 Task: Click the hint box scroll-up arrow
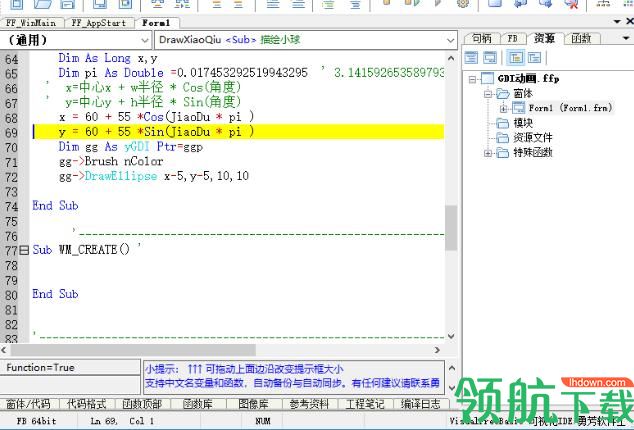click(x=452, y=369)
